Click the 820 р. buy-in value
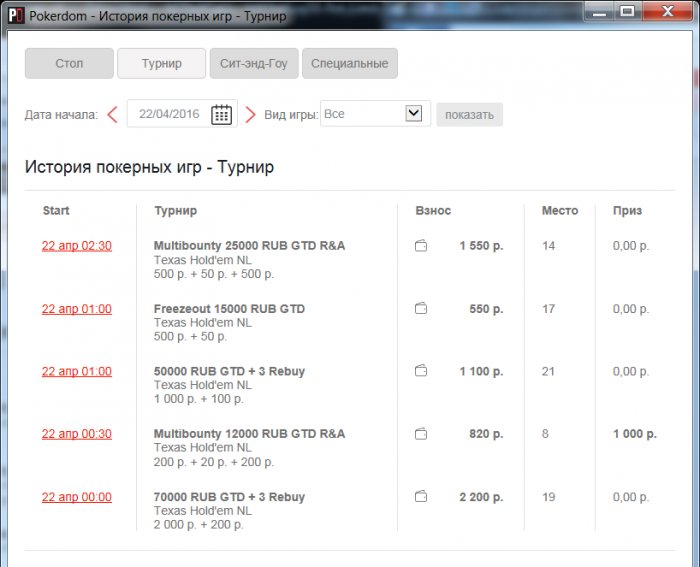The image size is (700, 567). tap(486, 434)
